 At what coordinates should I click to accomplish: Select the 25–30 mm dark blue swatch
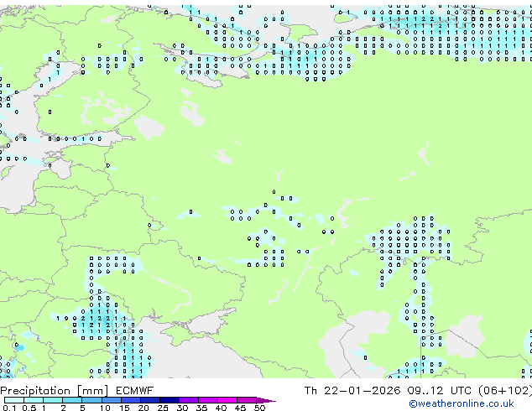coord(170,400)
